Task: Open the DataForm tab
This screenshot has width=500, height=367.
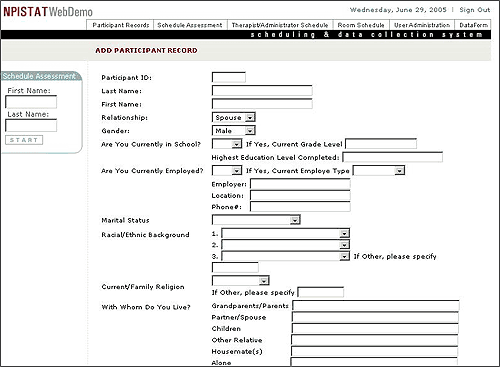Action: point(473,25)
